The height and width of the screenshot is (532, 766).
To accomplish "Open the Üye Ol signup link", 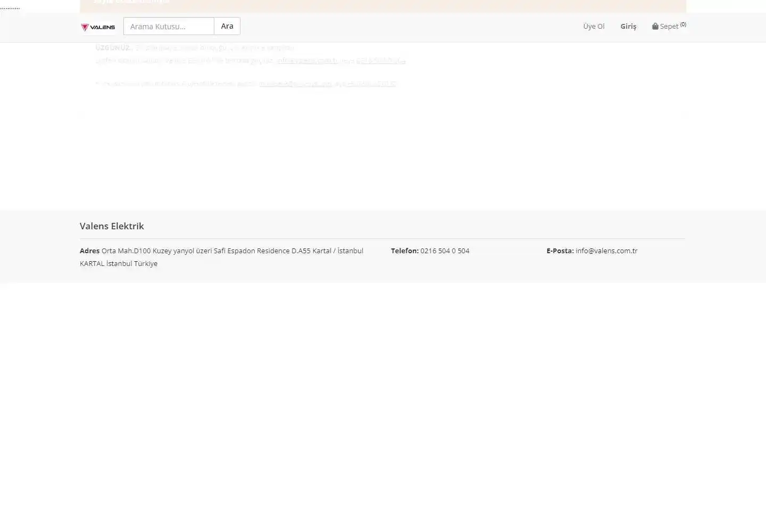I will click(x=594, y=26).
